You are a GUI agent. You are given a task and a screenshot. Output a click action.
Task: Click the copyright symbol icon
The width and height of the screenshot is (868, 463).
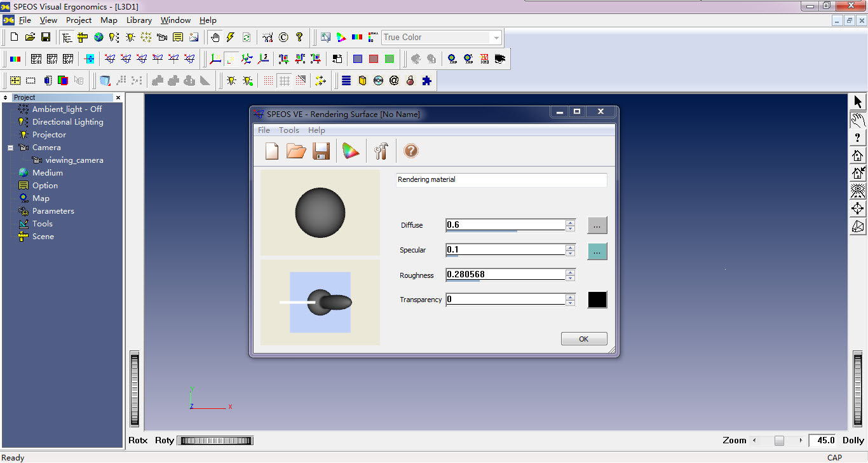coord(283,38)
